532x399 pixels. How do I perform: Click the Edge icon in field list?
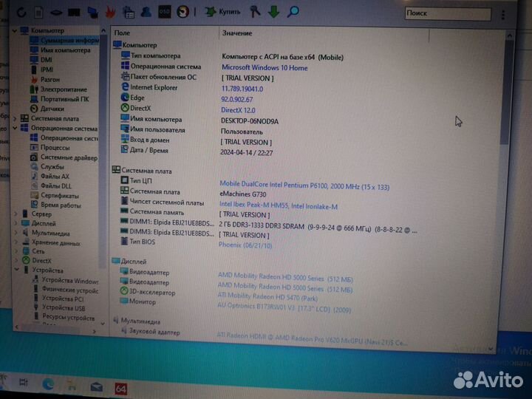(125, 98)
